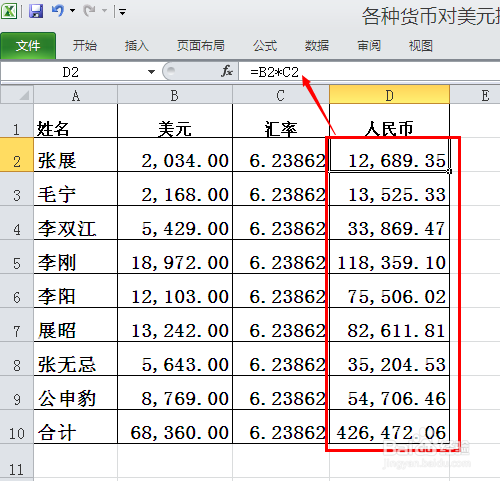This screenshot has width=500, height=481.
Task: Open the 公式 tab
Action: [265, 46]
